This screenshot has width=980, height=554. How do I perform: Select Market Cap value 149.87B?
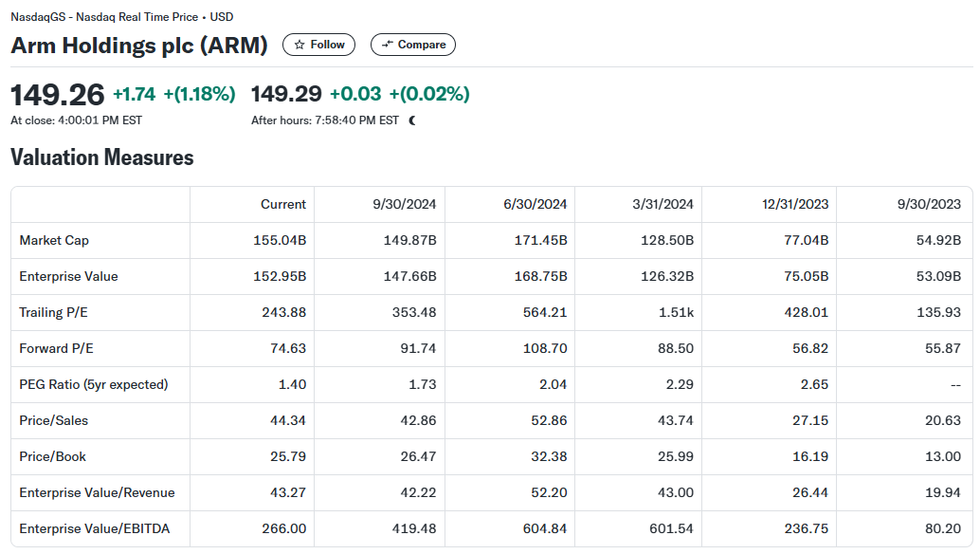409,241
